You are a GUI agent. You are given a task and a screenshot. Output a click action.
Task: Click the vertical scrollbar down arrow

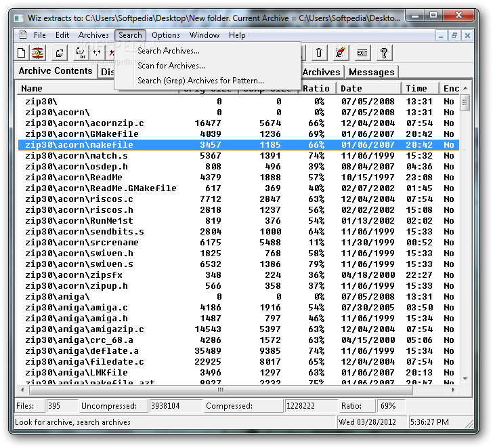(465, 379)
